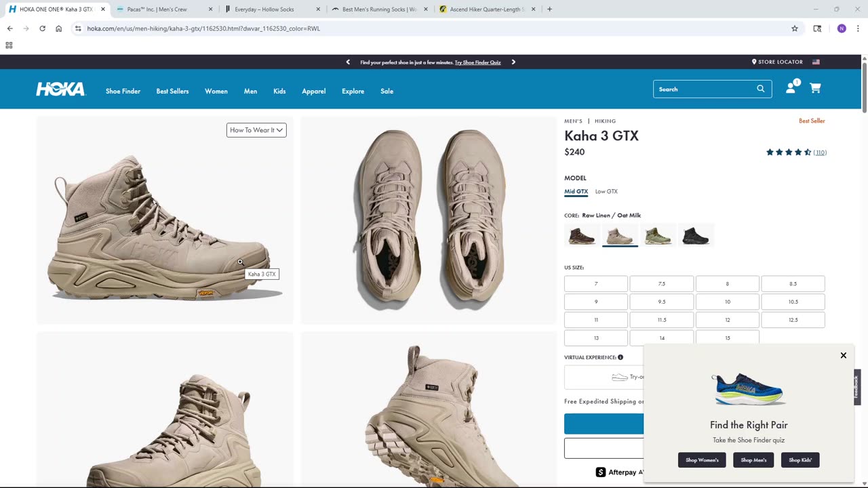Viewport: 868px width, 488px height.
Task: Click Best Sellers nav link
Action: pos(172,91)
